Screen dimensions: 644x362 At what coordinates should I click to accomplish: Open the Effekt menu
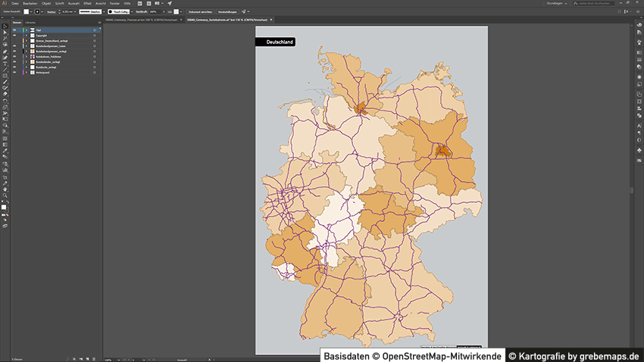click(88, 3)
